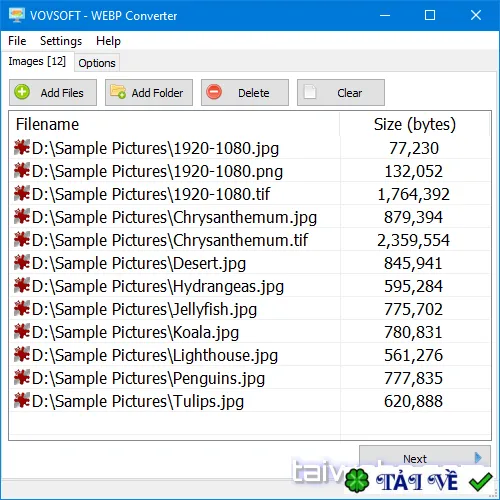
Task: Sort list by Size (bytes) column header
Action: [x=415, y=124]
